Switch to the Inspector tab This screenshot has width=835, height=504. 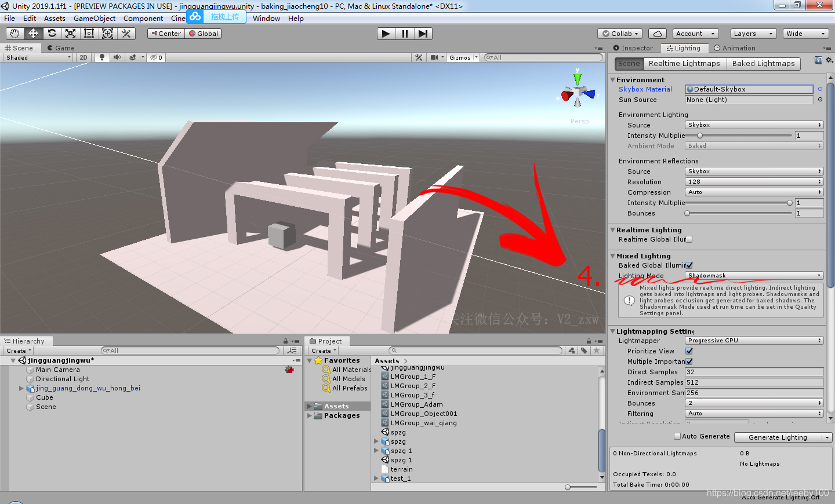coord(633,48)
